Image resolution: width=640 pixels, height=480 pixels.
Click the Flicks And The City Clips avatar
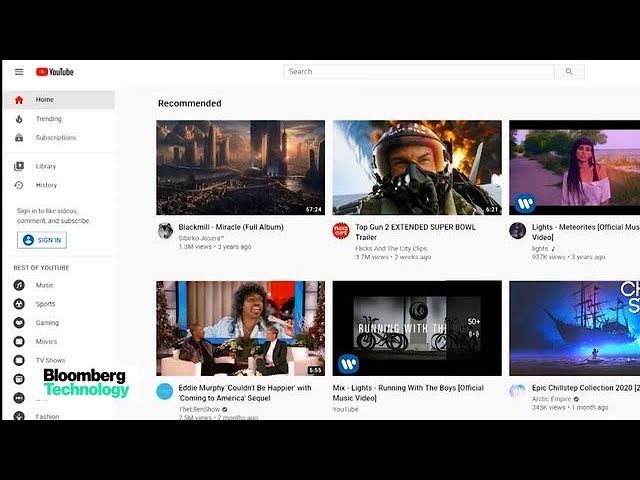pos(341,231)
